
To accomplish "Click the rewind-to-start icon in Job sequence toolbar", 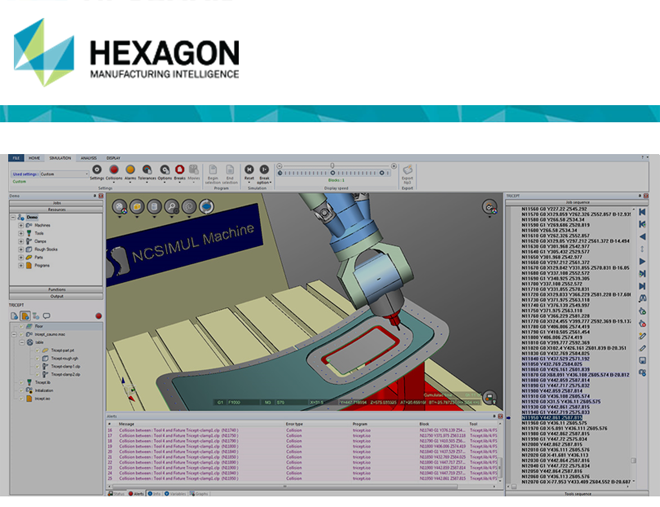I will 642,212.
